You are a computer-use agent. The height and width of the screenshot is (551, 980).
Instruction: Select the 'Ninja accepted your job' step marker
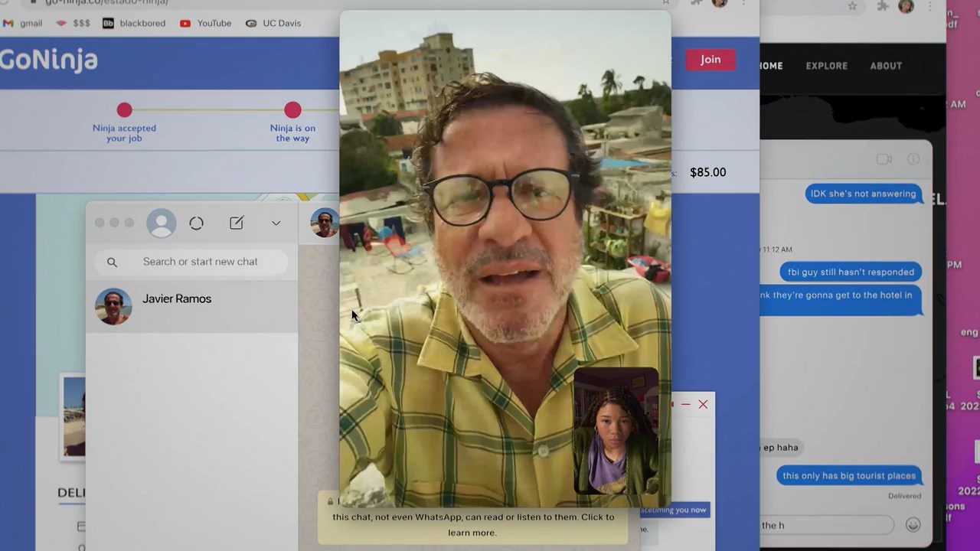coord(124,110)
